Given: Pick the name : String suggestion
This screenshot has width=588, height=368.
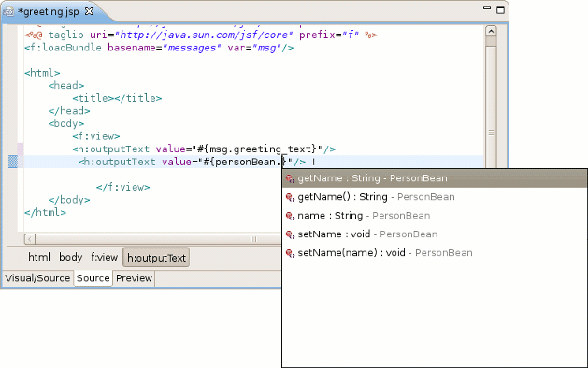Looking at the screenshot, I should (435, 216).
